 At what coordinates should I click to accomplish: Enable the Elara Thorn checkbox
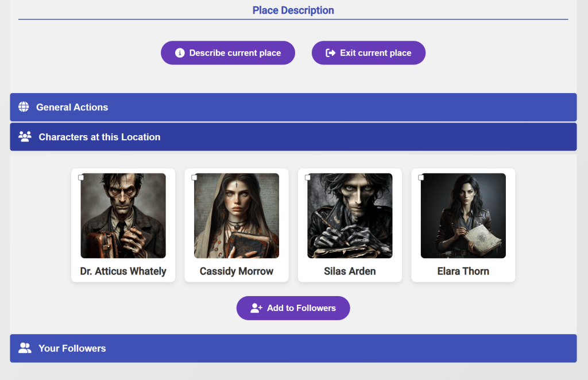421,178
